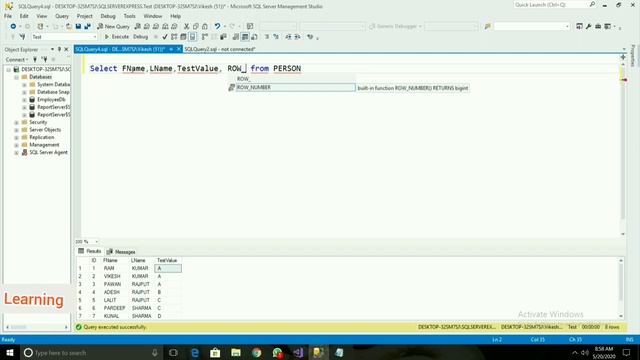Click the TestValue column header

(x=167, y=260)
